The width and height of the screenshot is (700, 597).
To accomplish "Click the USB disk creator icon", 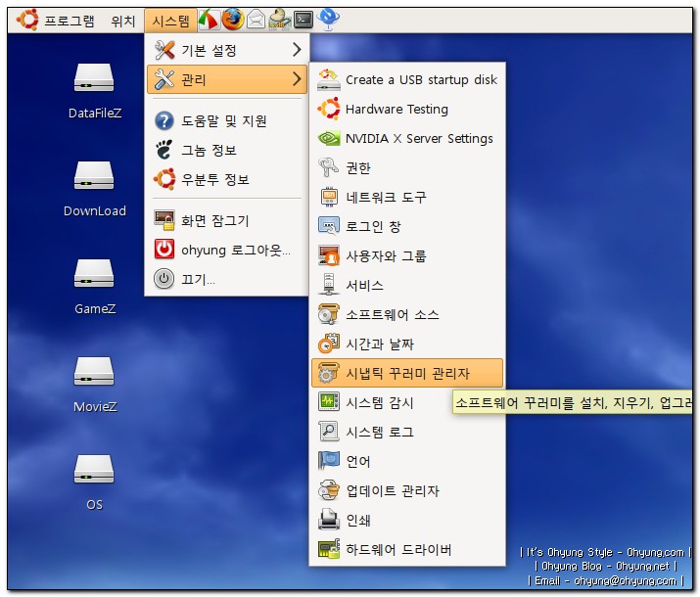I will 329,80.
